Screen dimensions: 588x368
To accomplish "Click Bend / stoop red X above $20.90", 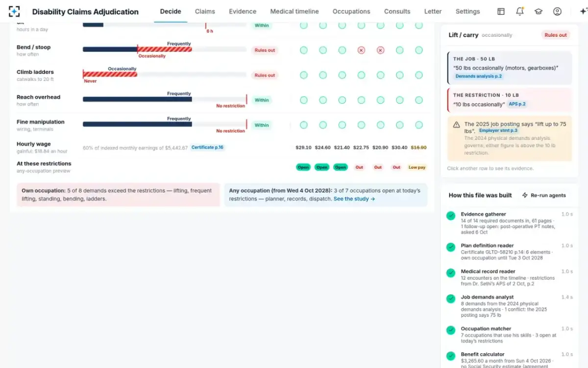I will point(380,50).
